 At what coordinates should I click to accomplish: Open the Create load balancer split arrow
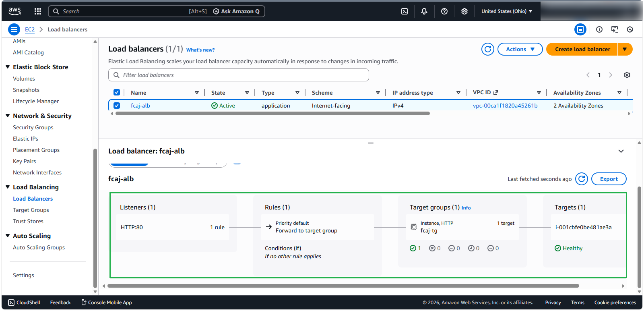point(625,49)
